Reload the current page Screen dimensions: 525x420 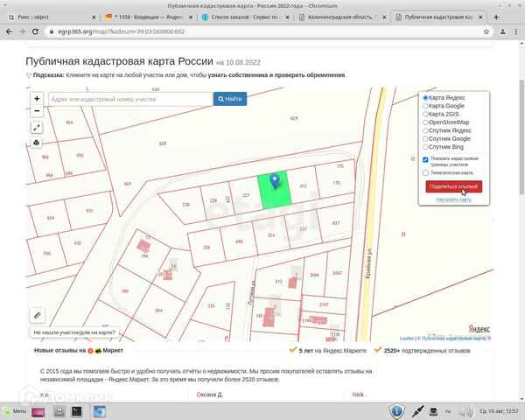tap(35, 31)
